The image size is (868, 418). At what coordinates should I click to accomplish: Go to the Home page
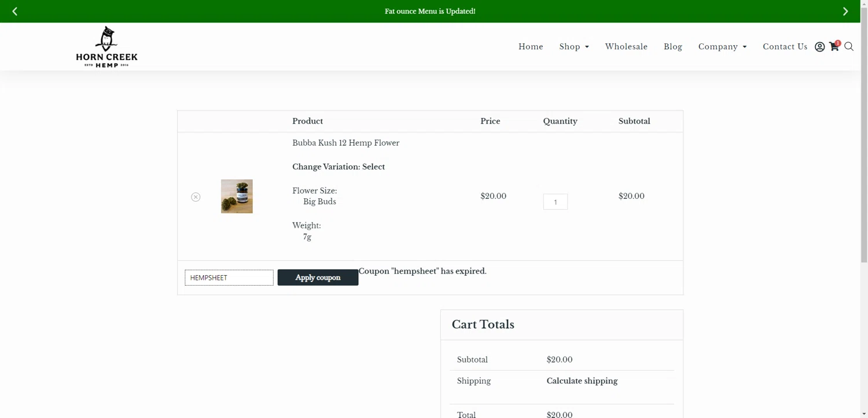point(531,47)
